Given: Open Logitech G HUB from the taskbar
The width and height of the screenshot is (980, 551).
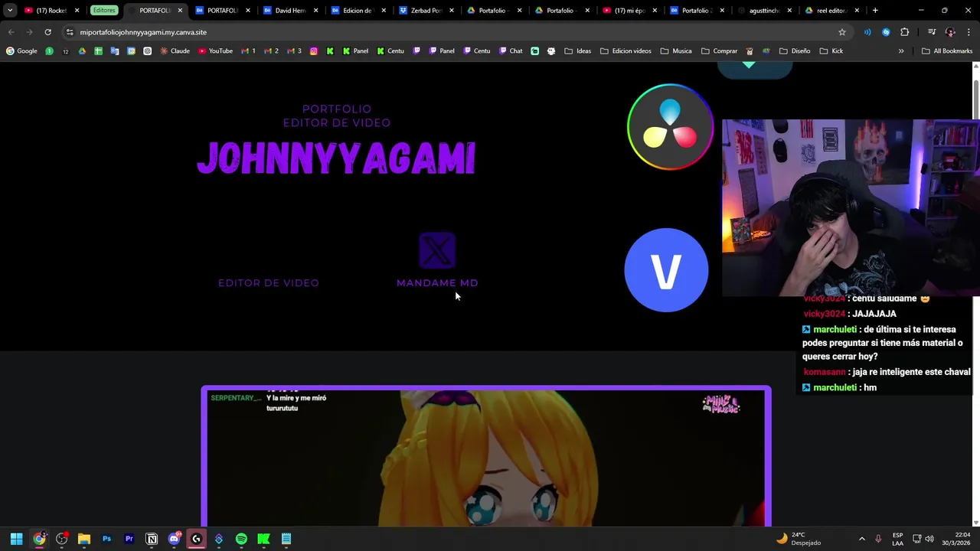Looking at the screenshot, I should (196, 539).
